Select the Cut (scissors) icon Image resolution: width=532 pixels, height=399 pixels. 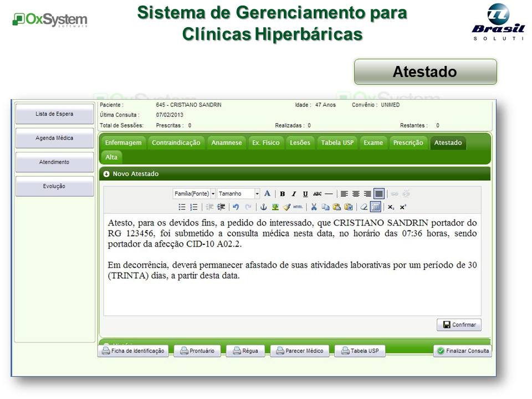(x=314, y=207)
